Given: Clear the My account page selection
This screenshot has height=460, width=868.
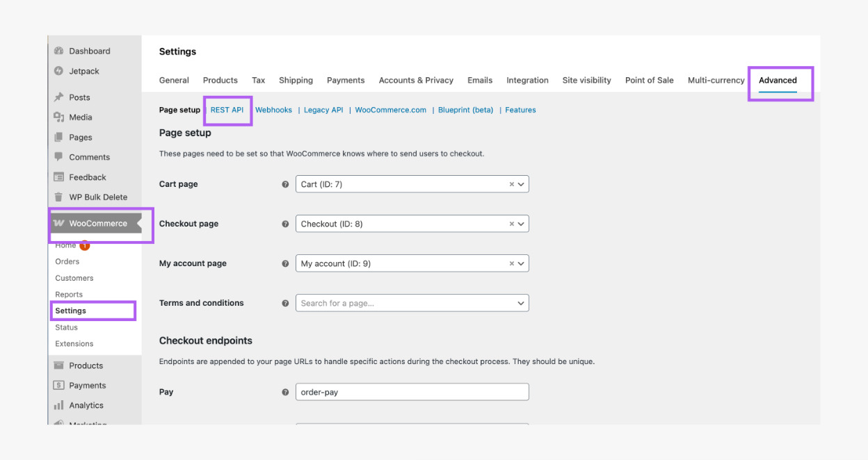Looking at the screenshot, I should (511, 263).
